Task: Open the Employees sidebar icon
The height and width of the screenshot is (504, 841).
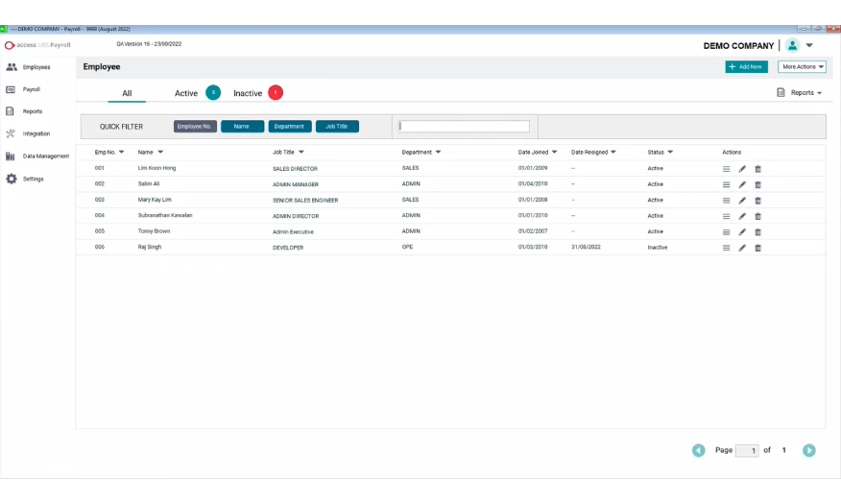Action: coord(12,67)
